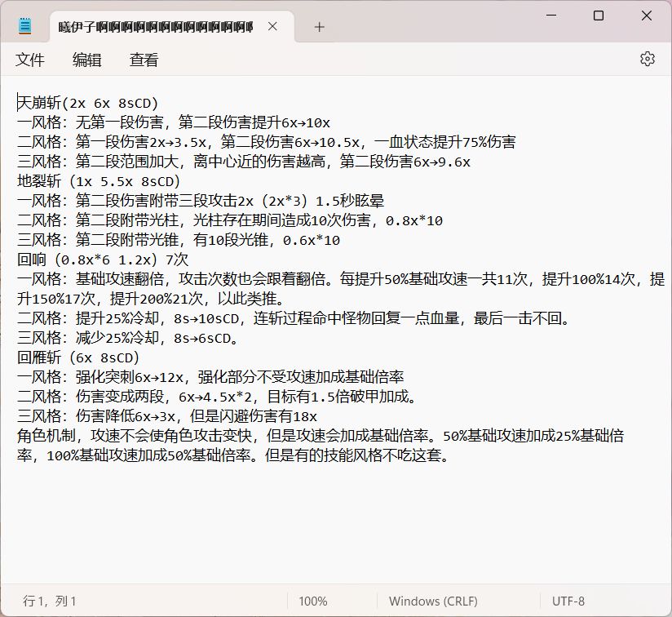Click text 最后一击不回
The height and width of the screenshot is (617, 672).
[517, 318]
